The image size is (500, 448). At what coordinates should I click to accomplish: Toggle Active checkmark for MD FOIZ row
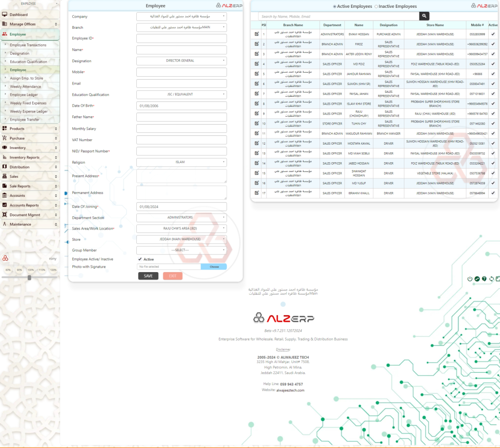(x=493, y=64)
